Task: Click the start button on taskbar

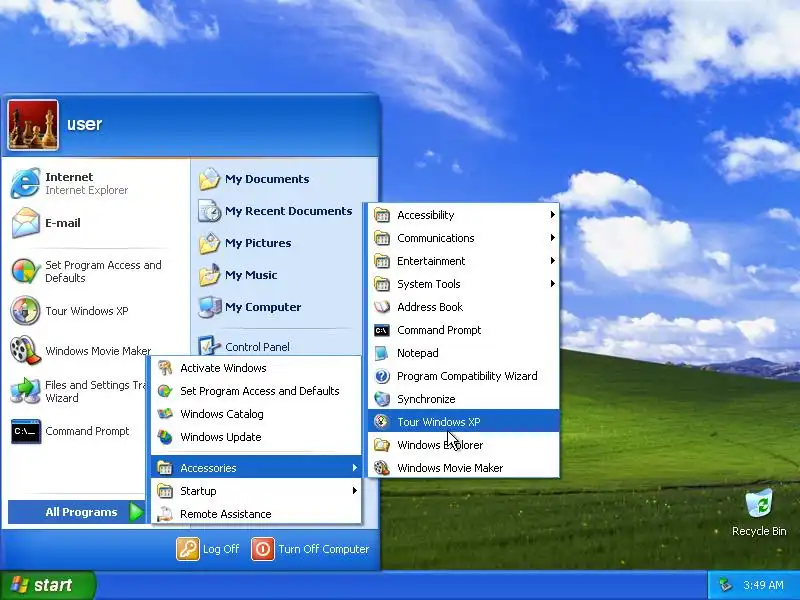Action: (47, 585)
